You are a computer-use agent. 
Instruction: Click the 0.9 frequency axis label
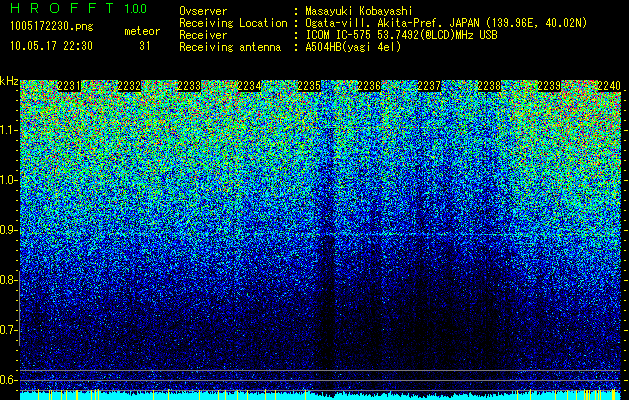pos(8,230)
